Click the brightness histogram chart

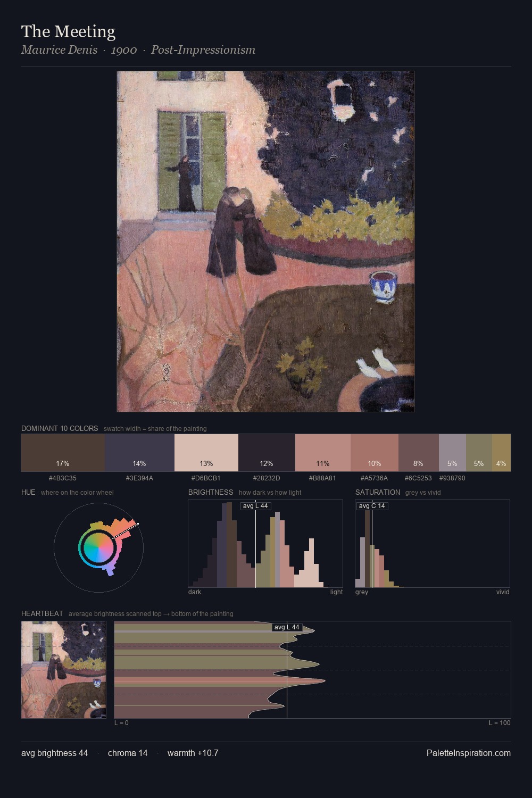pos(265,544)
